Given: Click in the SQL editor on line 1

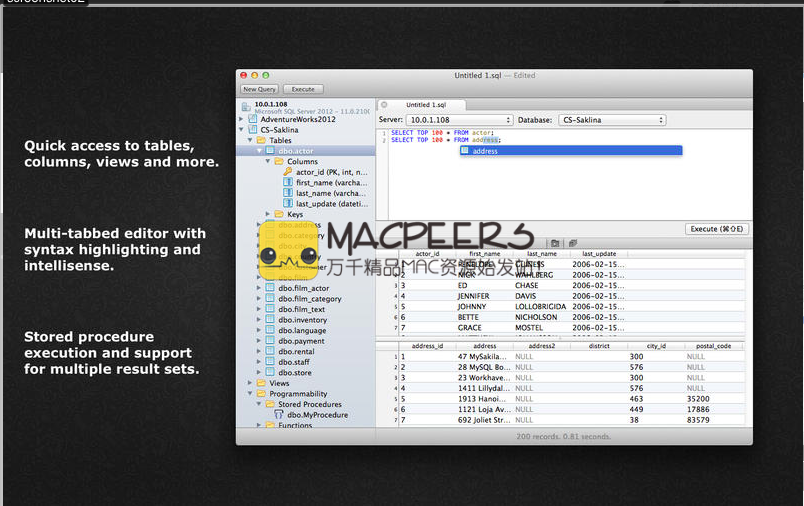Looking at the screenshot, I should (x=569, y=133).
